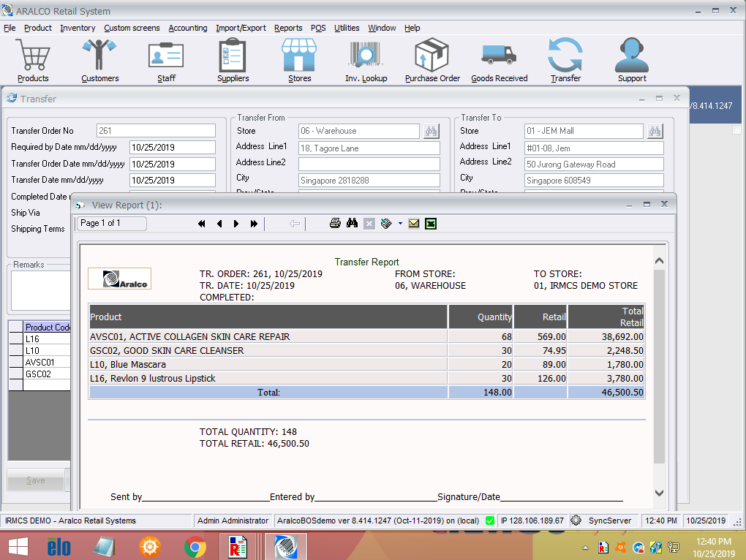This screenshot has height=560, width=746.
Task: Email the report via envelope icon
Action: click(x=414, y=224)
